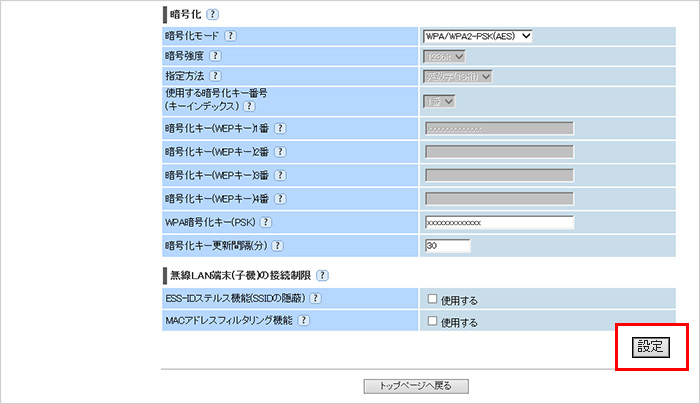Screen dimensions: 700x404
Task: Click help icon for 暗号化キー(WEPキー)1番
Action: click(x=281, y=128)
